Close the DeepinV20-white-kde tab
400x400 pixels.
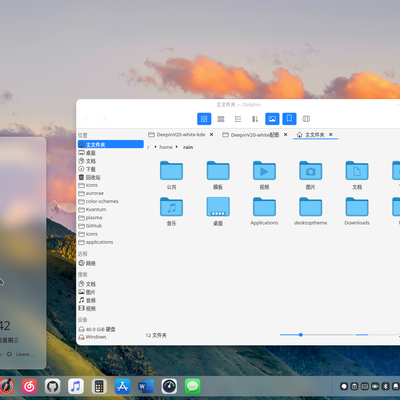pyautogui.click(x=211, y=135)
